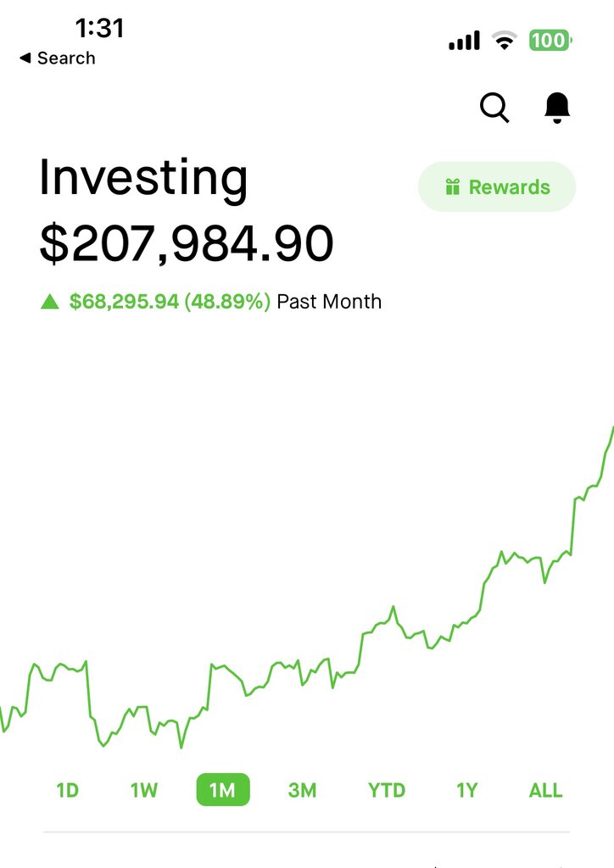
Task: Select the 1D chart range
Action: point(68,790)
